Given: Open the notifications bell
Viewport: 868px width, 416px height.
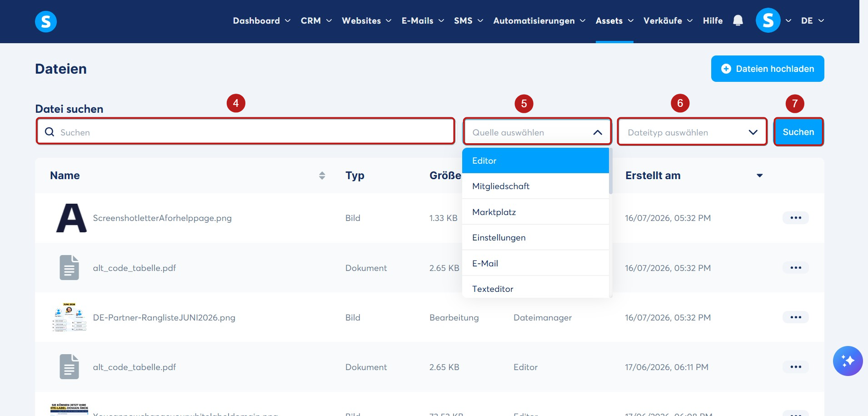Looking at the screenshot, I should [x=738, y=20].
